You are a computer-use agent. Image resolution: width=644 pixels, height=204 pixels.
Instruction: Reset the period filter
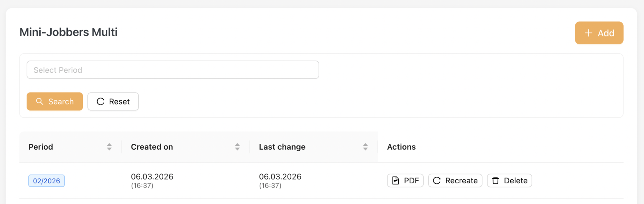pos(113,101)
